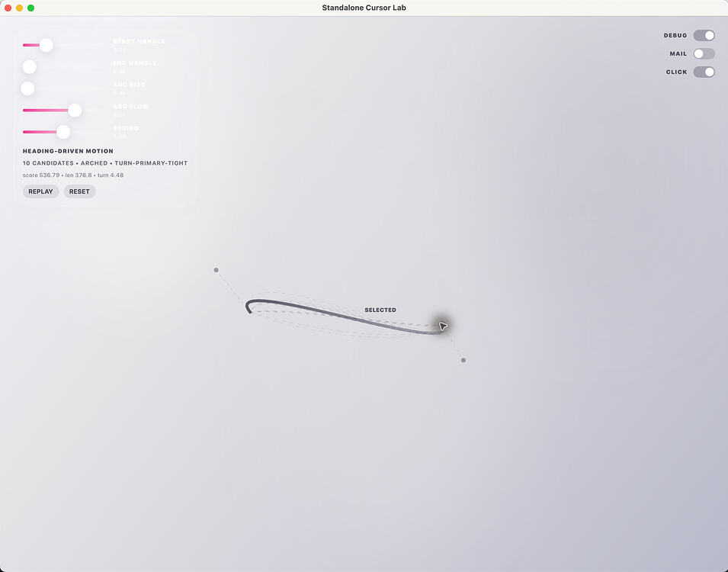
Task: Toggle the CLICK switch
Action: pos(704,72)
